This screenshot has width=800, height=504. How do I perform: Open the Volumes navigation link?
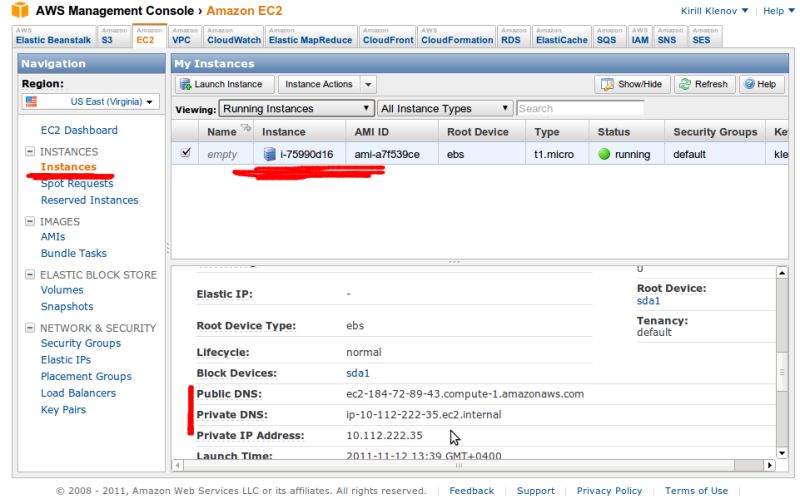coord(62,290)
